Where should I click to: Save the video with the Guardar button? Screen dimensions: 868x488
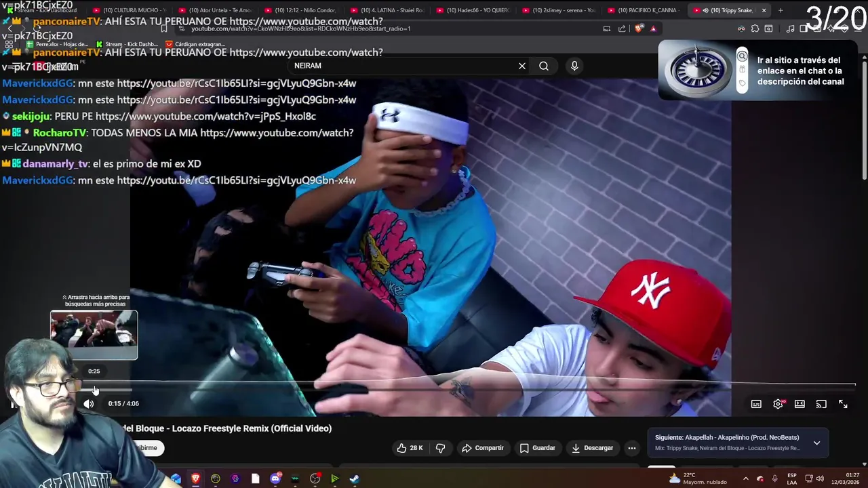[x=537, y=448]
